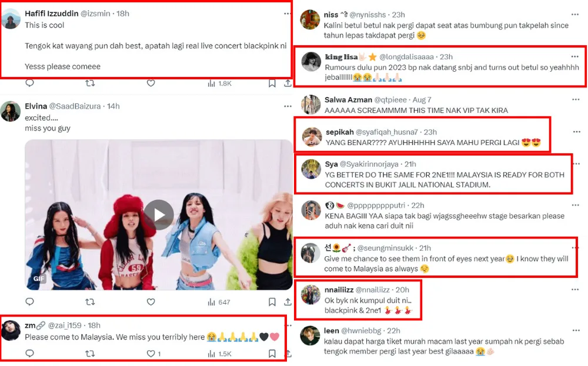The width and height of the screenshot is (588, 366).
Task: Open Hafifi Izzuddin's profile name link
Action: coord(51,14)
